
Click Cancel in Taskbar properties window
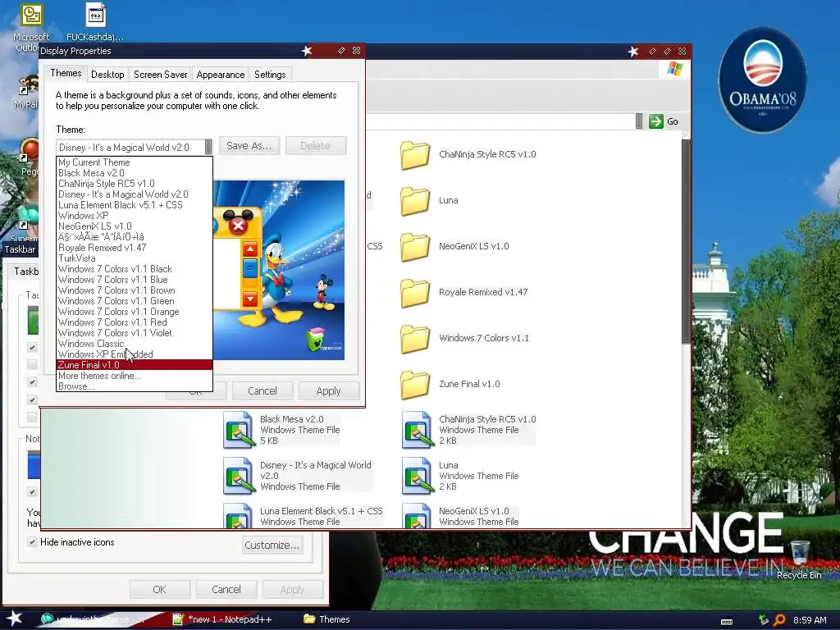[x=226, y=589]
